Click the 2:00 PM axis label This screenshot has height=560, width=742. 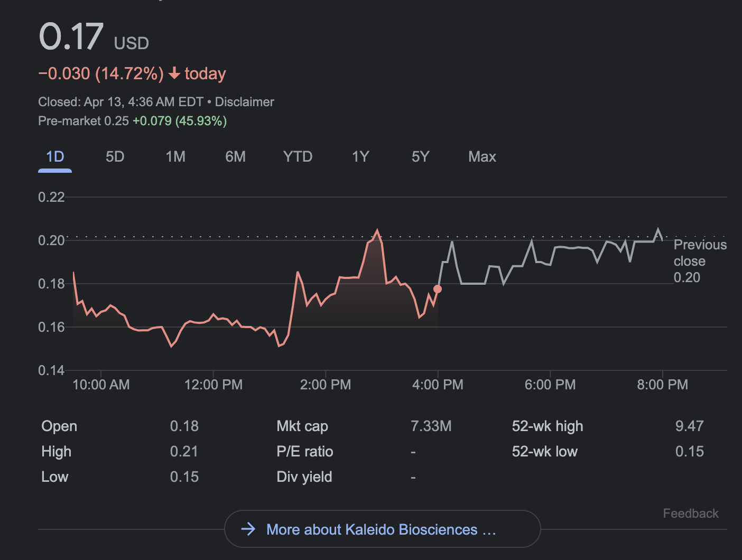(x=326, y=385)
